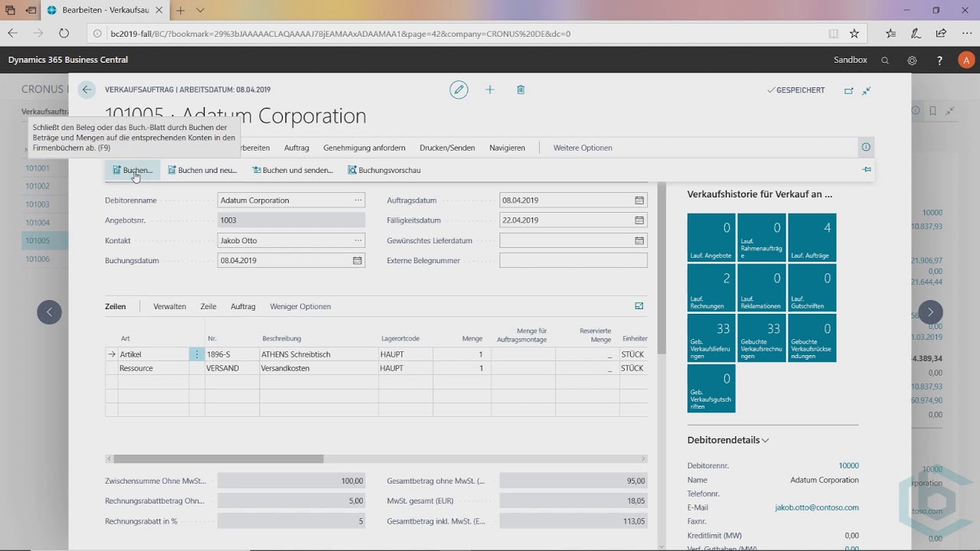Screen dimensions: 980x551
Task: Toggle the browser reading view
Action: (x=834, y=34)
